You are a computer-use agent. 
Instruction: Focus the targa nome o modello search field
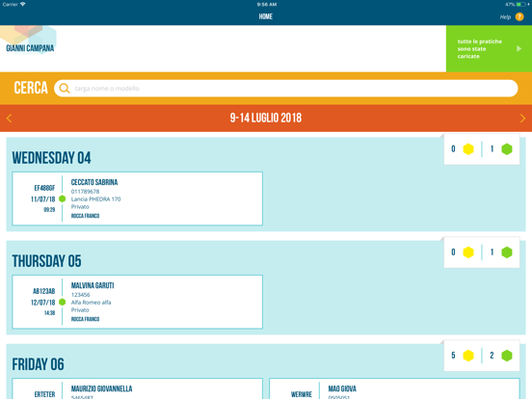(x=285, y=89)
